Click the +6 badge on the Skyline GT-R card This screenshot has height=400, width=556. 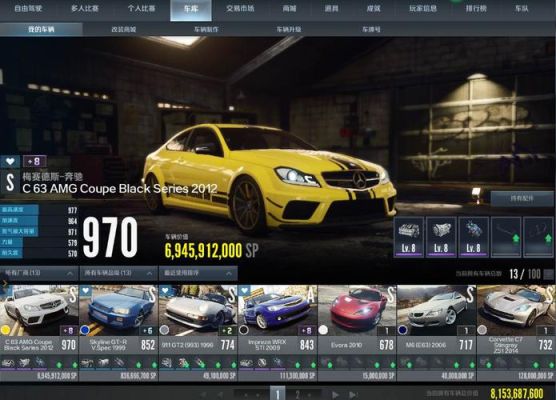point(148,330)
